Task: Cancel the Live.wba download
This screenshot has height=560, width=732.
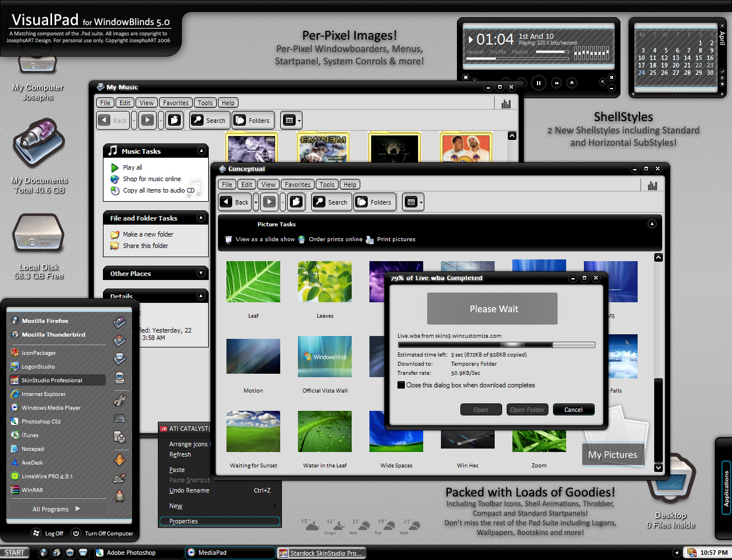Action: point(574,410)
